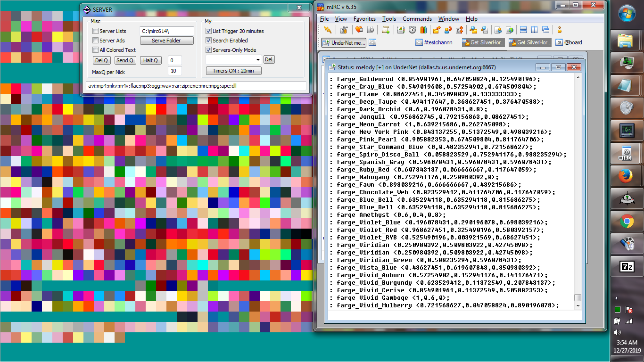This screenshot has height=362, width=644.
Task: Switch to the #testchannn window
Action: [x=434, y=42]
